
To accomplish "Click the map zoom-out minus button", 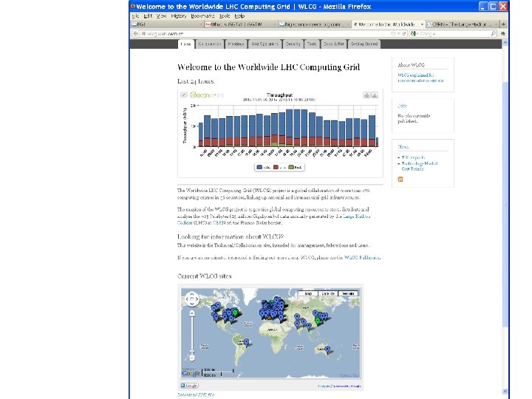I will click(x=192, y=358).
